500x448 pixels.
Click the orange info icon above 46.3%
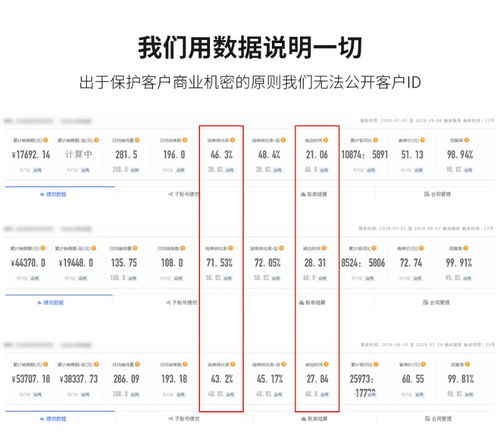tap(233, 140)
